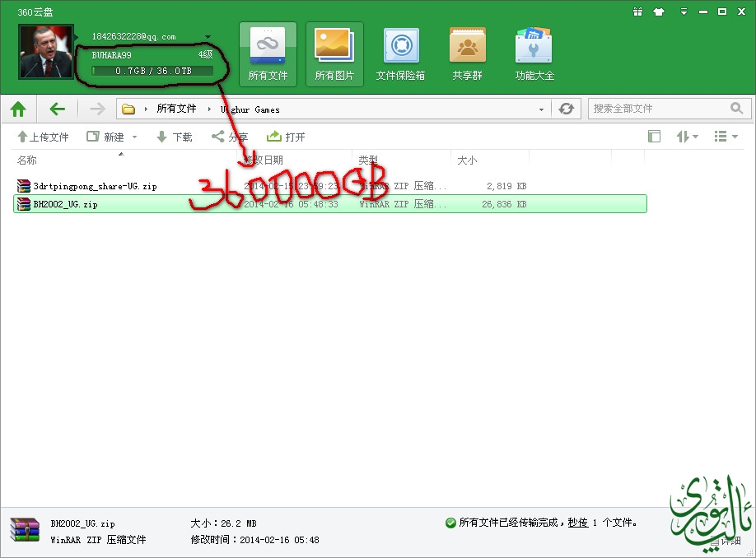756x558 pixels.
Task: Open the gift box icon in title bar
Action: [x=638, y=12]
